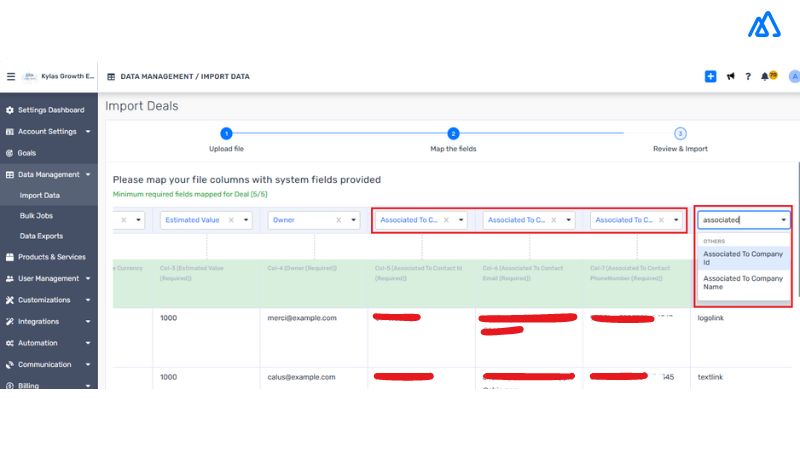
Task: Expand Account Settings in the sidebar
Action: point(88,132)
